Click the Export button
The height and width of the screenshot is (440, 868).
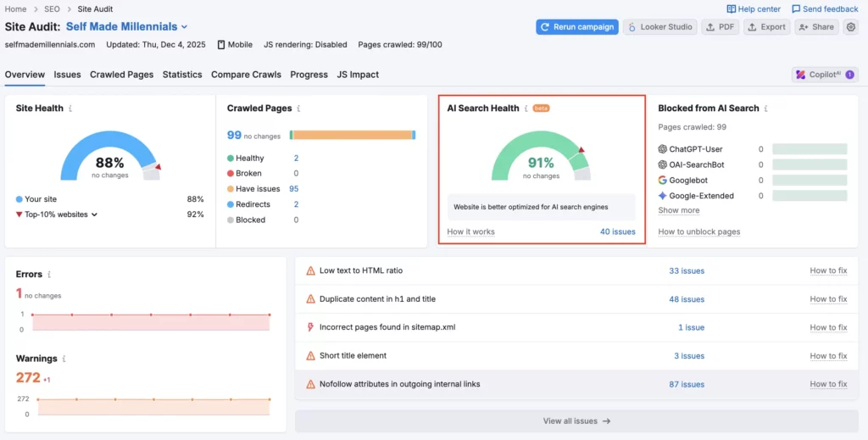[766, 27]
